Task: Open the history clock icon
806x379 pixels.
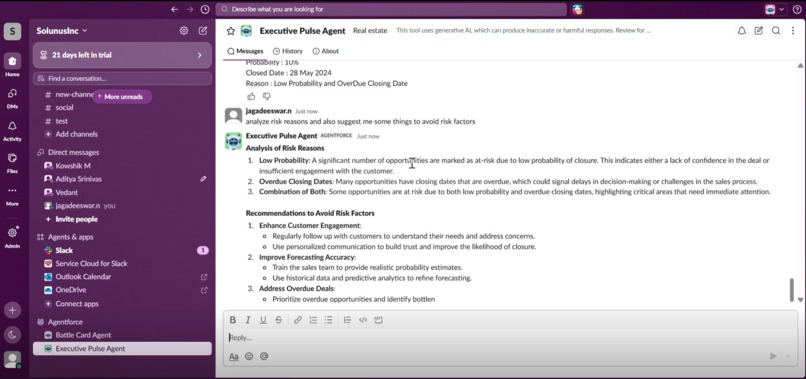Action: tap(205, 9)
